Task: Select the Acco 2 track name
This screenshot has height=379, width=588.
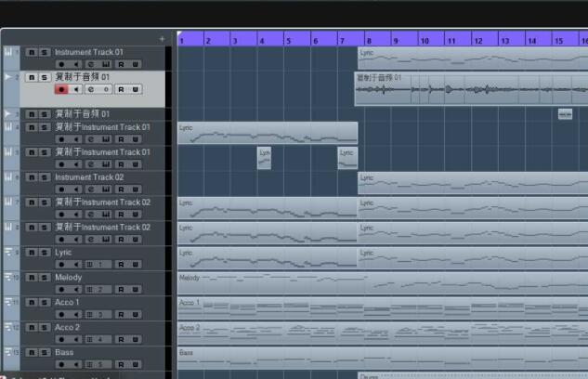Action: (x=67, y=327)
